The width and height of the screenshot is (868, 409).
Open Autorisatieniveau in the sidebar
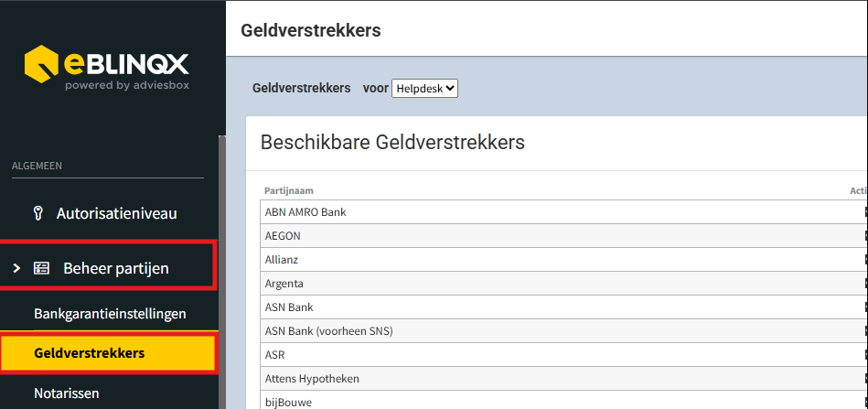(116, 213)
